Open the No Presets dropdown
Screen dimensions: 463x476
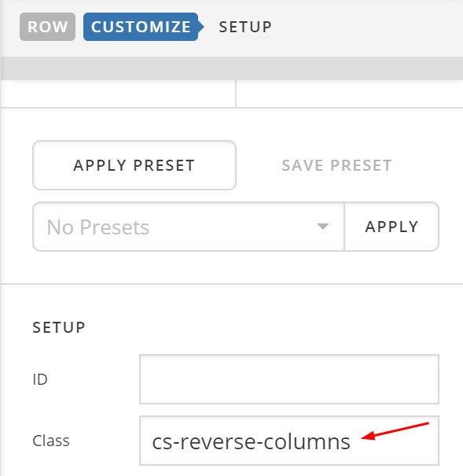[x=189, y=227]
